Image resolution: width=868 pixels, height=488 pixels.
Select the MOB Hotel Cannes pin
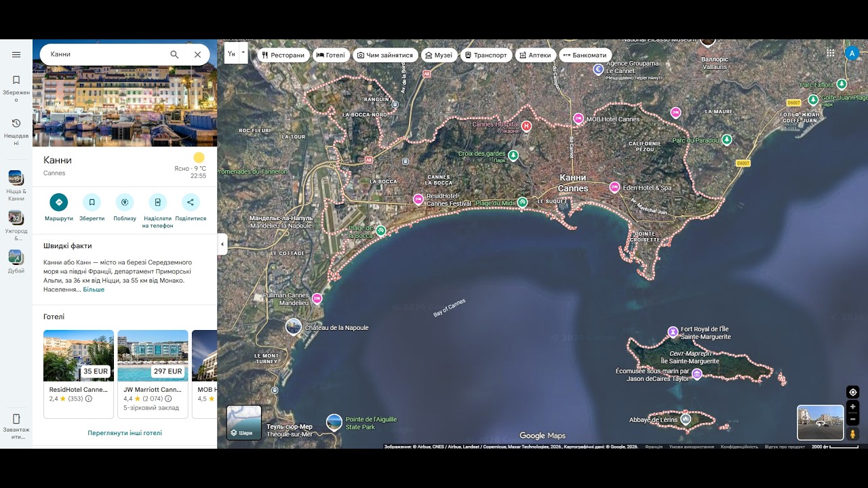tap(578, 119)
